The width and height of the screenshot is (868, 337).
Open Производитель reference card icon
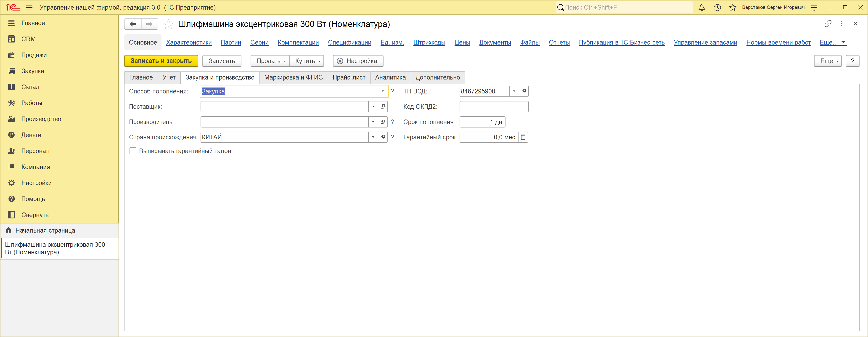tap(383, 122)
